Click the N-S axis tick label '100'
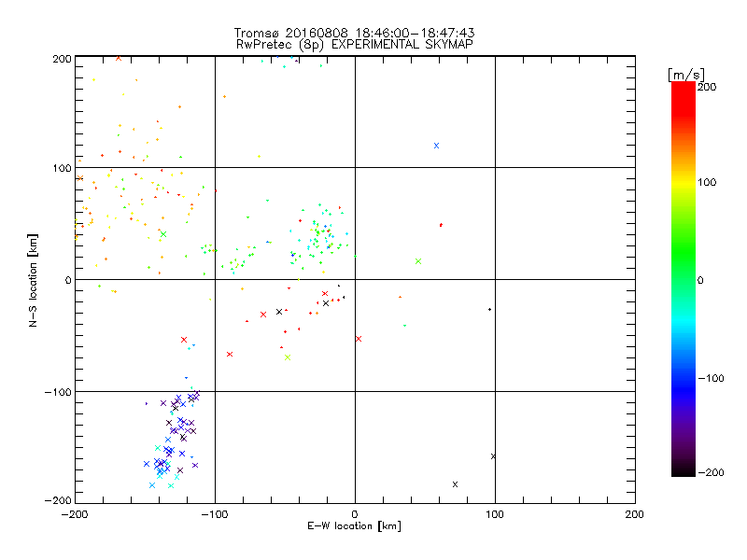747x560 pixels. (x=62, y=169)
